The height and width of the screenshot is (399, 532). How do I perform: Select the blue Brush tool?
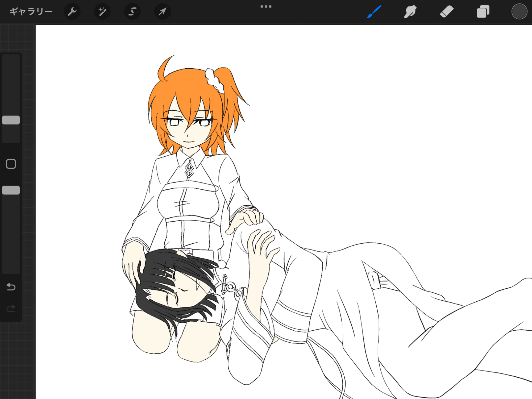click(374, 11)
